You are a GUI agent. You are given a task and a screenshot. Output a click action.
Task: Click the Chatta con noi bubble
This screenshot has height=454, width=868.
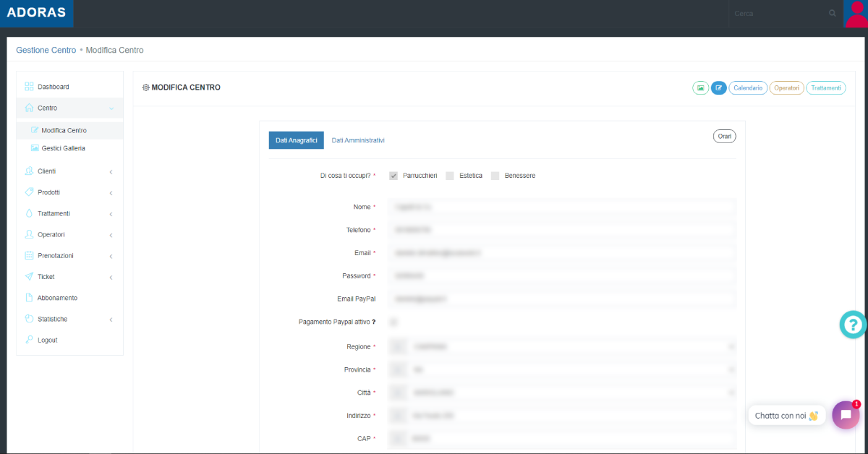(786, 416)
